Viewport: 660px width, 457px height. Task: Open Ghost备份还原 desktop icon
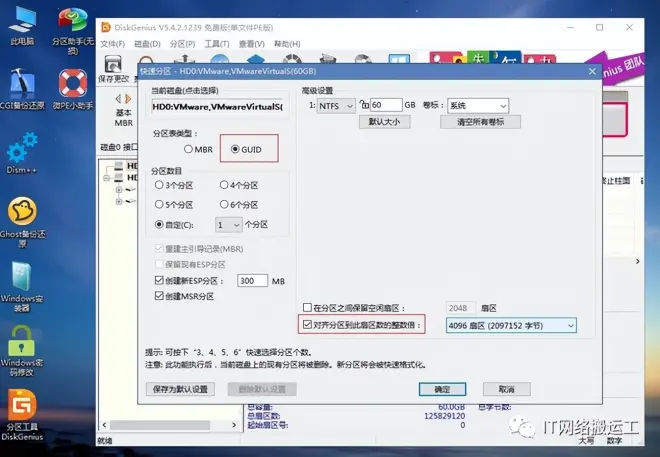click(x=23, y=222)
